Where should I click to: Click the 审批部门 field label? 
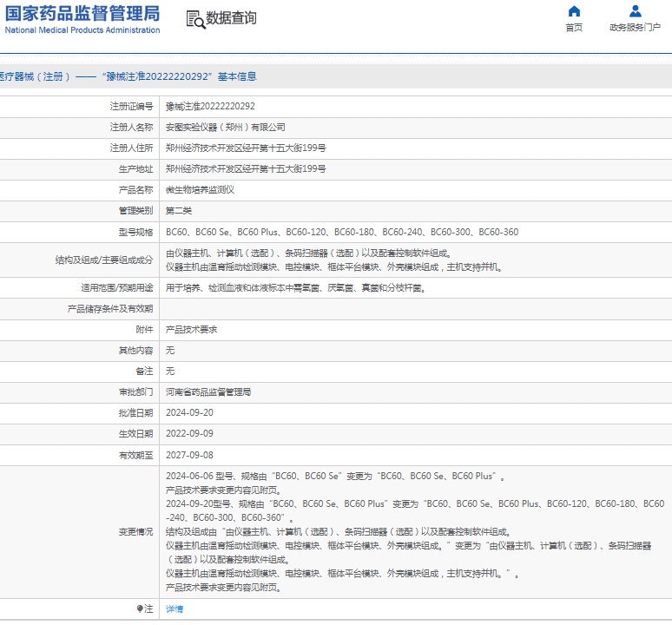click(x=135, y=392)
